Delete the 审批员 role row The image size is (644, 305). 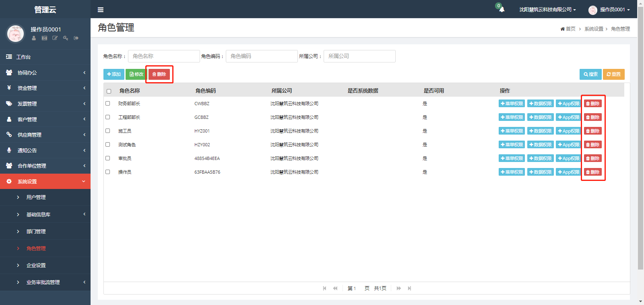click(x=593, y=158)
